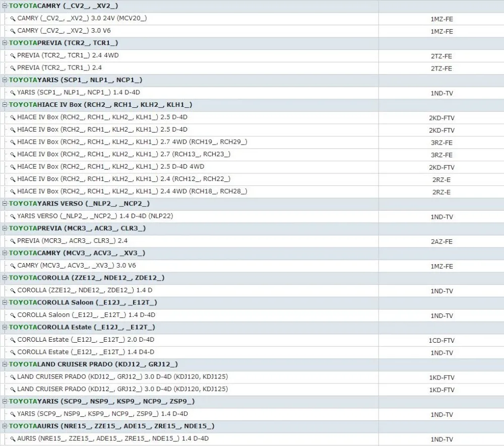Click engine code 2KD-FTV in HIACE 2.5 D-4D 4WD row

pyautogui.click(x=442, y=167)
